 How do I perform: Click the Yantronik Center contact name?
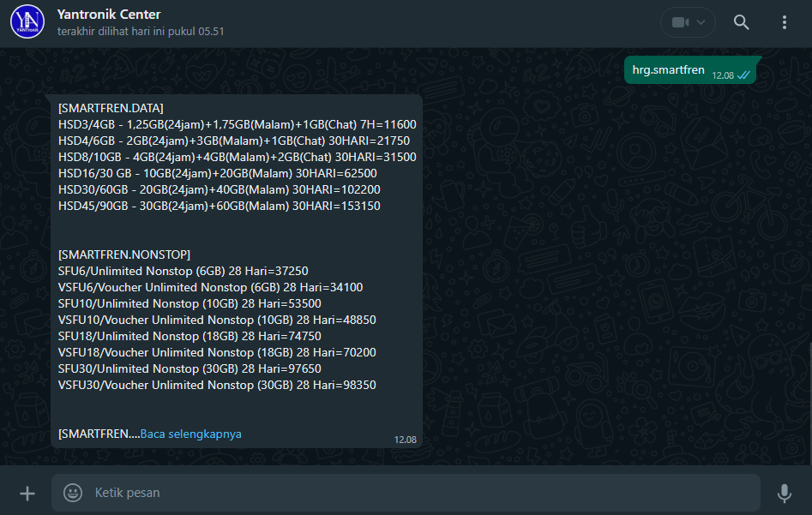pos(109,15)
